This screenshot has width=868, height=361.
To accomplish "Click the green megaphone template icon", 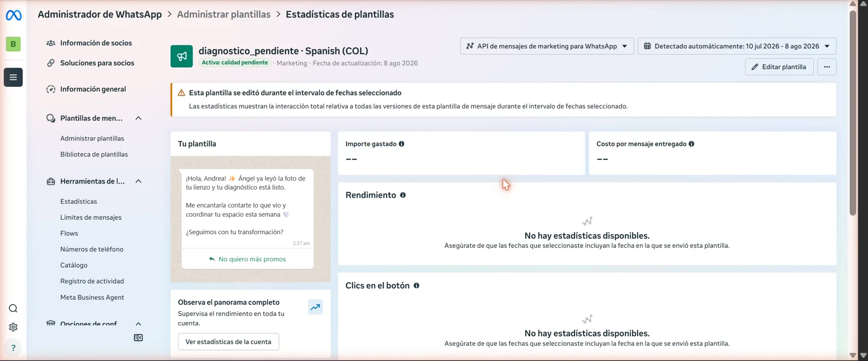I will coord(182,56).
